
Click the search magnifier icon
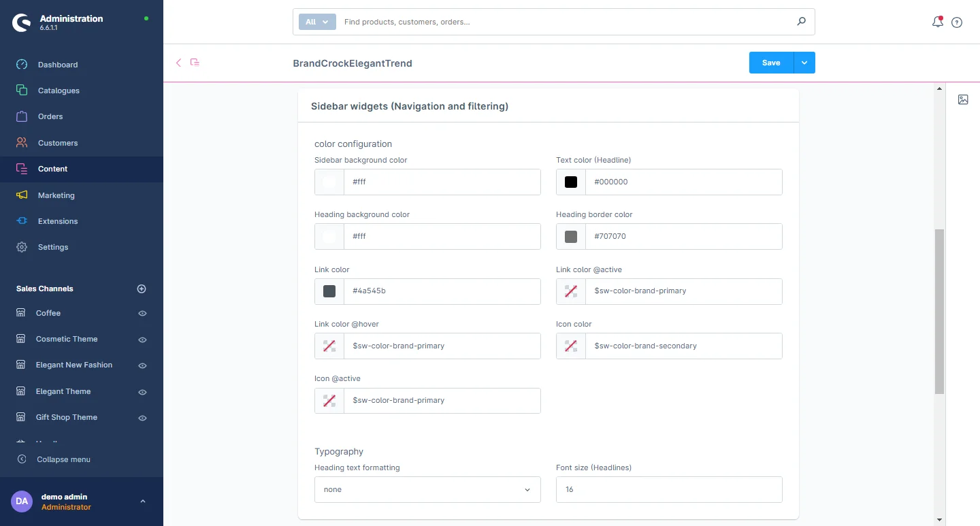click(x=801, y=22)
